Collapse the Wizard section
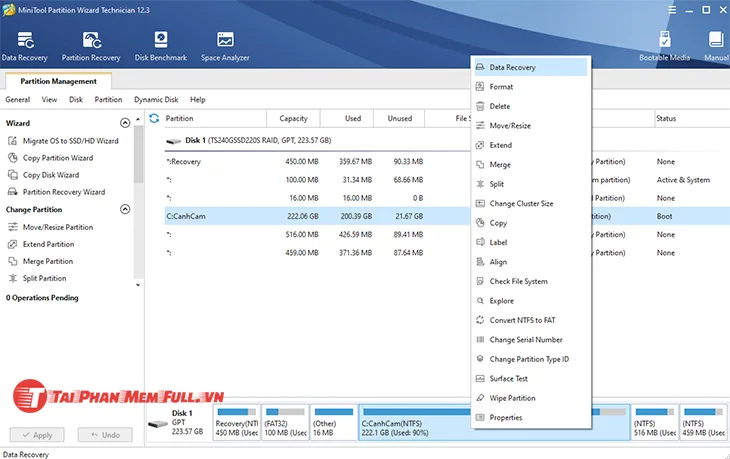The width and height of the screenshot is (730, 459). click(125, 123)
